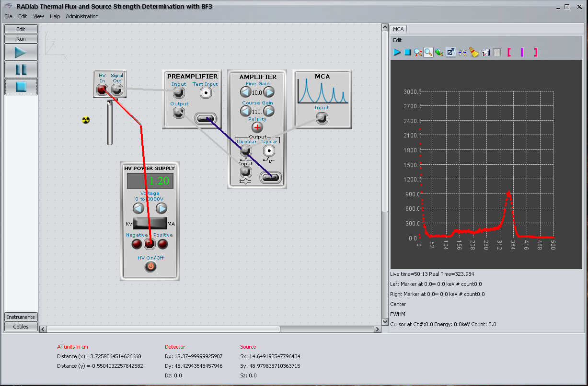Click the radioactive source icon on canvas
The image size is (588, 386).
(86, 120)
